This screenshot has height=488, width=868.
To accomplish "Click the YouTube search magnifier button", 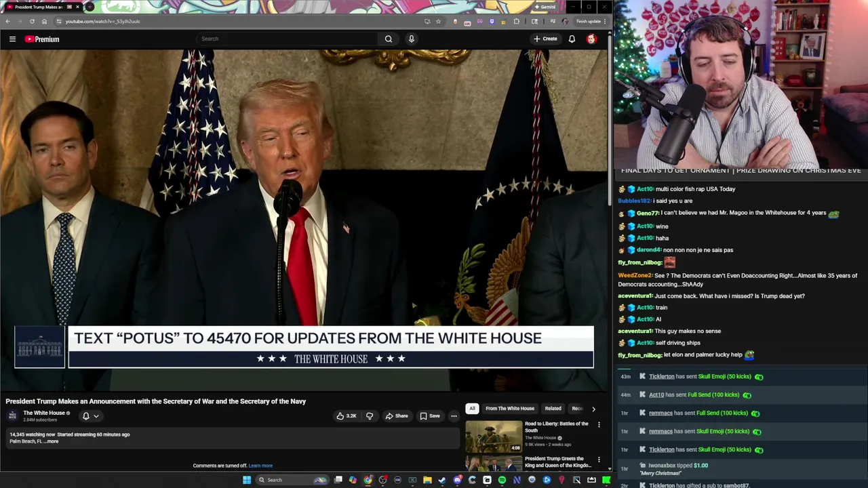I will coord(389,39).
